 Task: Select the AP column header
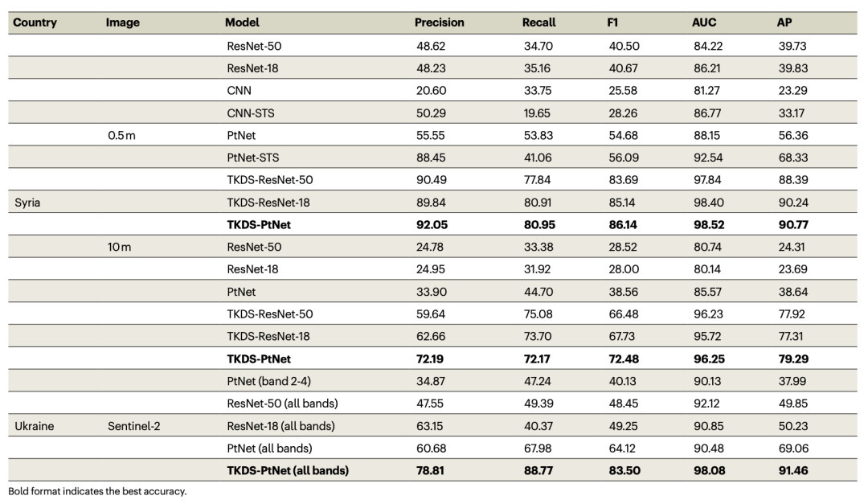(x=784, y=23)
